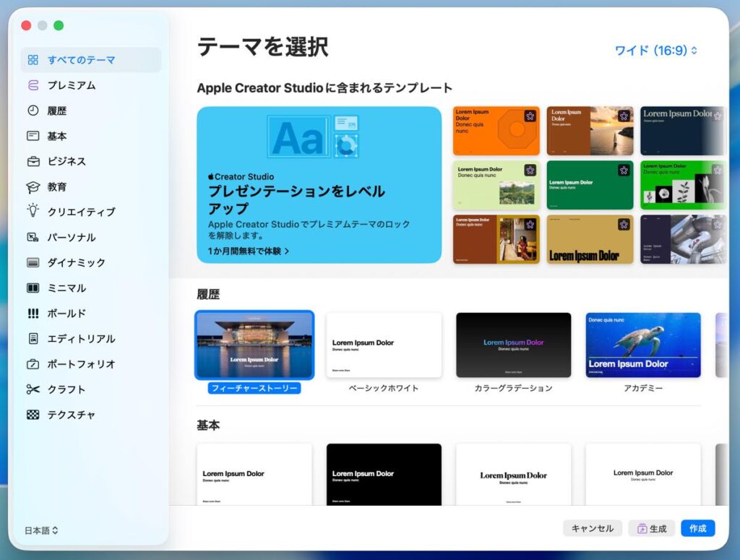740x560 pixels.
Task: Select the フィーチャーストーリー theme thumbnail
Action: click(x=254, y=345)
